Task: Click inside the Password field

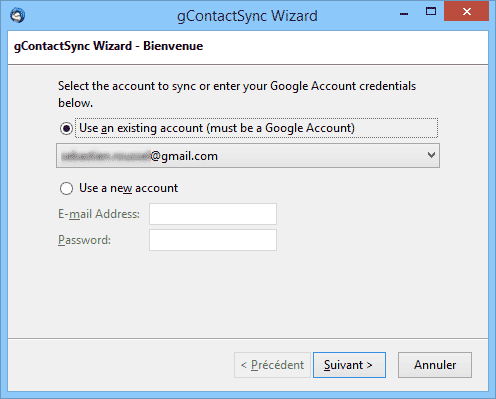Action: [x=213, y=240]
